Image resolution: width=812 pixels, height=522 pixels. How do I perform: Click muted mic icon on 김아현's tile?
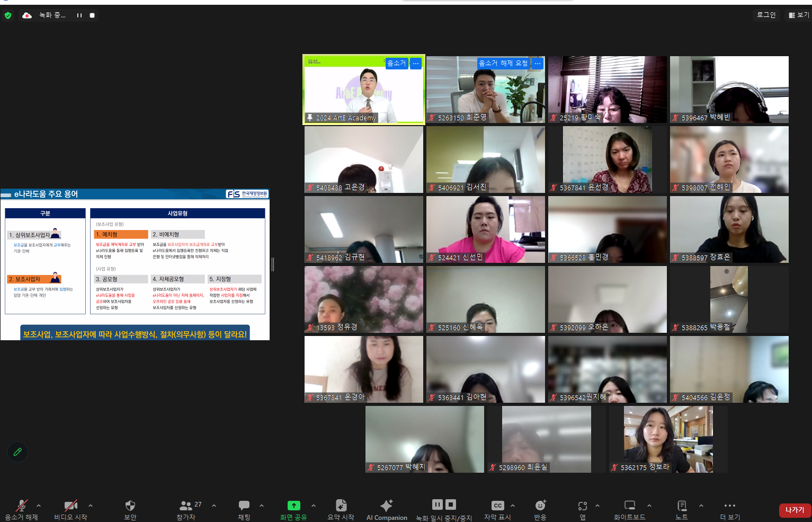432,397
